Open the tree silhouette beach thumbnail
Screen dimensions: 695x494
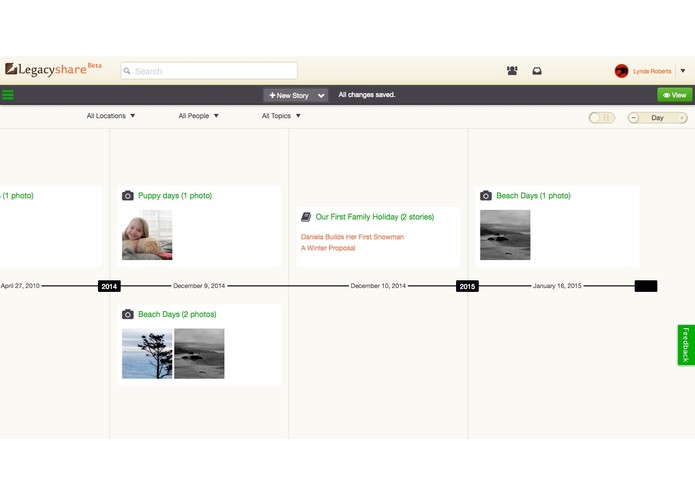(x=147, y=354)
